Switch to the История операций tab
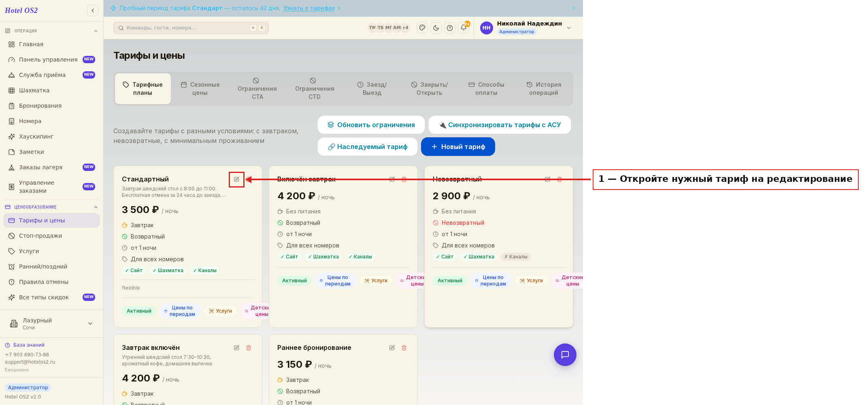 click(544, 89)
